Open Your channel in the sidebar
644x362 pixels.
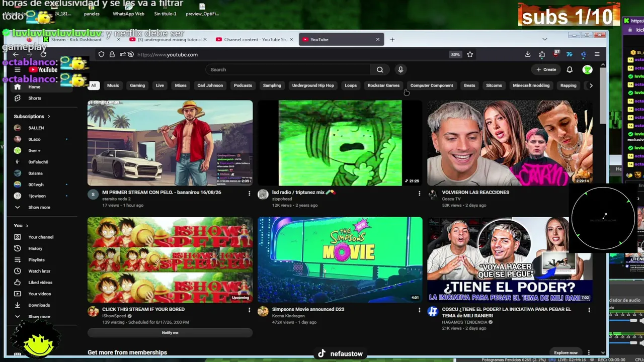click(41, 237)
